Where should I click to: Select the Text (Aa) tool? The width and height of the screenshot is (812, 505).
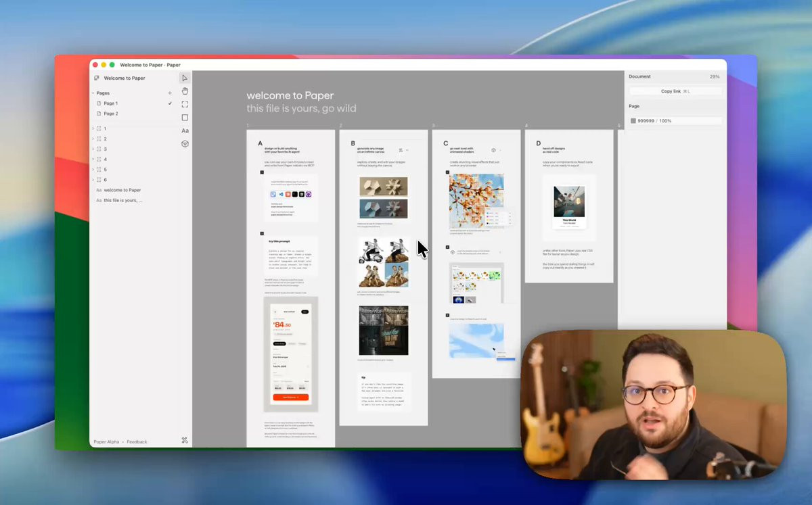point(185,130)
